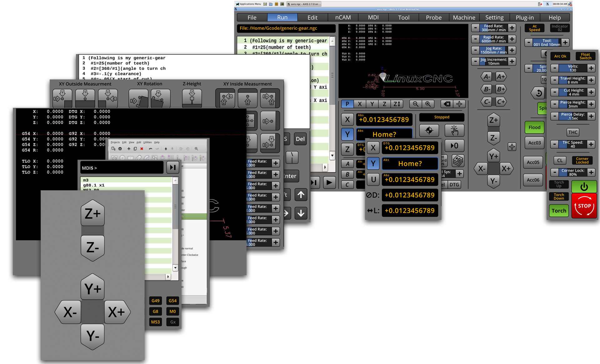Increase Feed Rate 300mm/min with plus

[512, 28]
